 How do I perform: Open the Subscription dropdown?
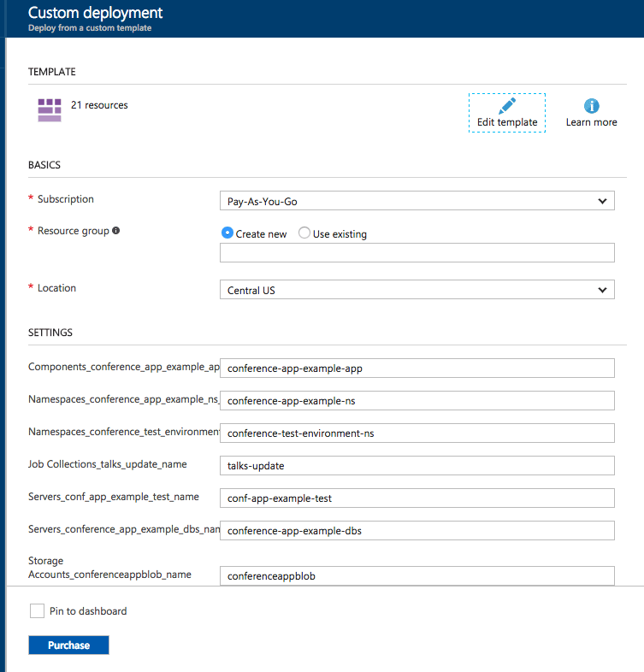(x=417, y=202)
